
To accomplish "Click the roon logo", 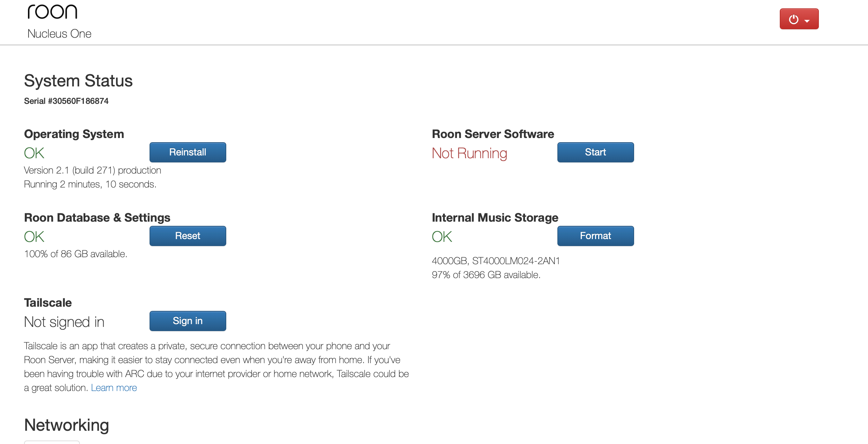I will click(52, 12).
